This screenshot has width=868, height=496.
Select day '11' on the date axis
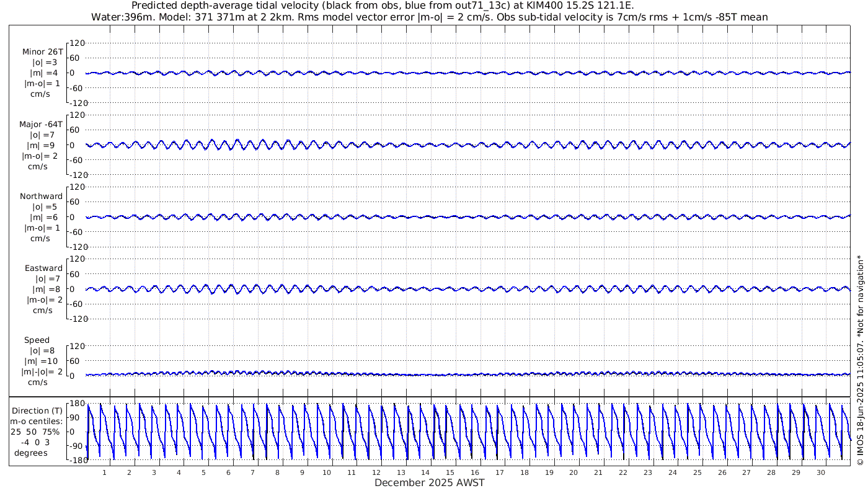352,472
